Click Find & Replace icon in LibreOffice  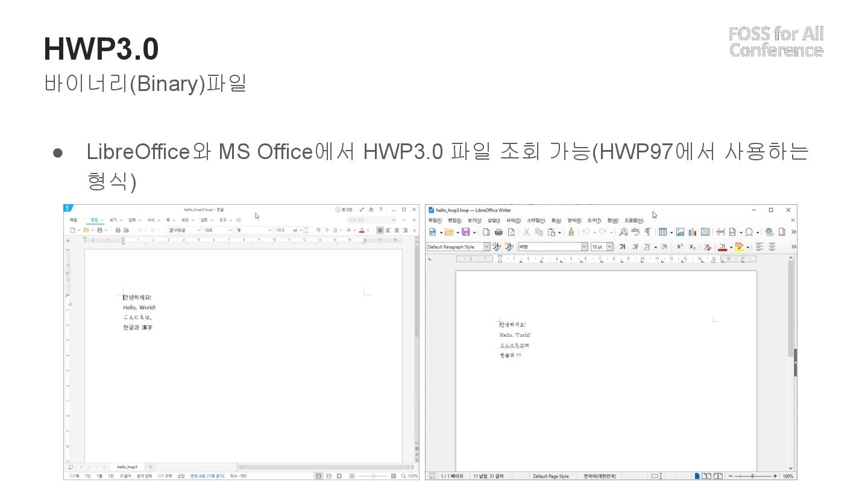tap(623, 232)
